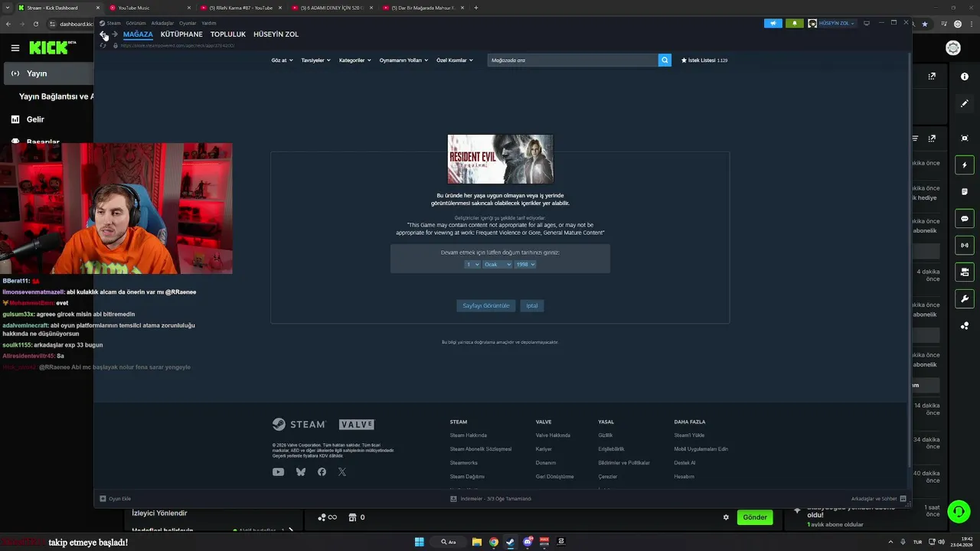The image size is (980, 551).
Task: Open Chrome from Windows taskbar
Action: coord(494,542)
